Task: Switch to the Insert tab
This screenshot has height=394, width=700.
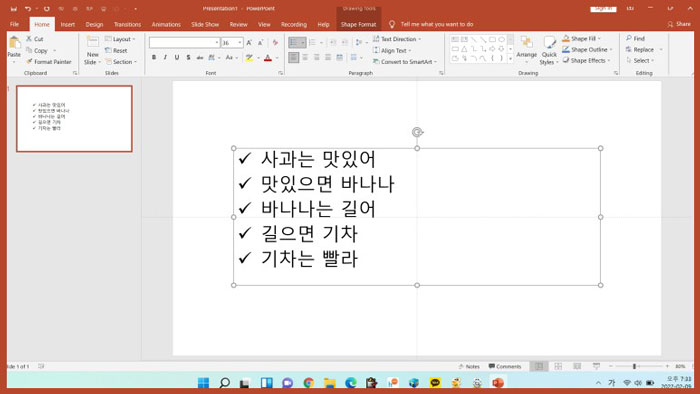Action: pos(68,24)
